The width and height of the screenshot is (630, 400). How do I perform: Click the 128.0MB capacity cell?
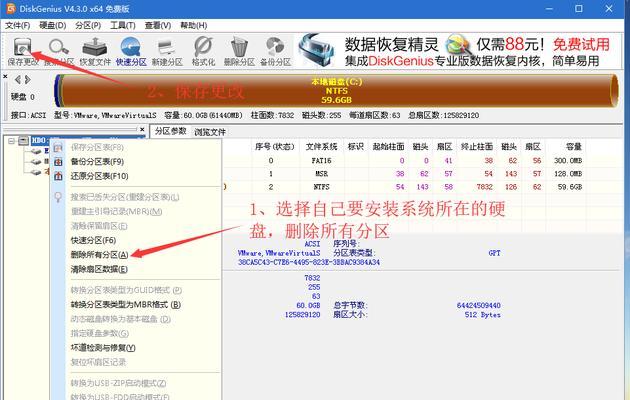click(568, 174)
